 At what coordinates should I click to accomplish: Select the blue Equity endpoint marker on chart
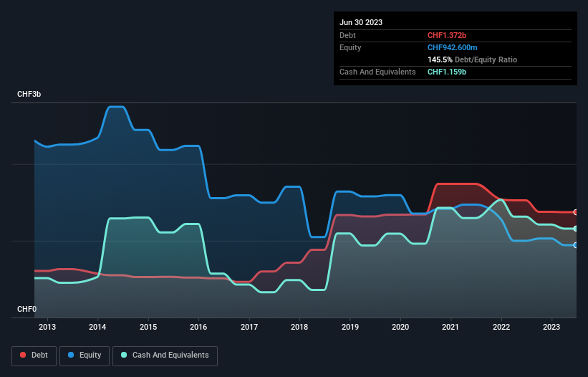point(576,245)
